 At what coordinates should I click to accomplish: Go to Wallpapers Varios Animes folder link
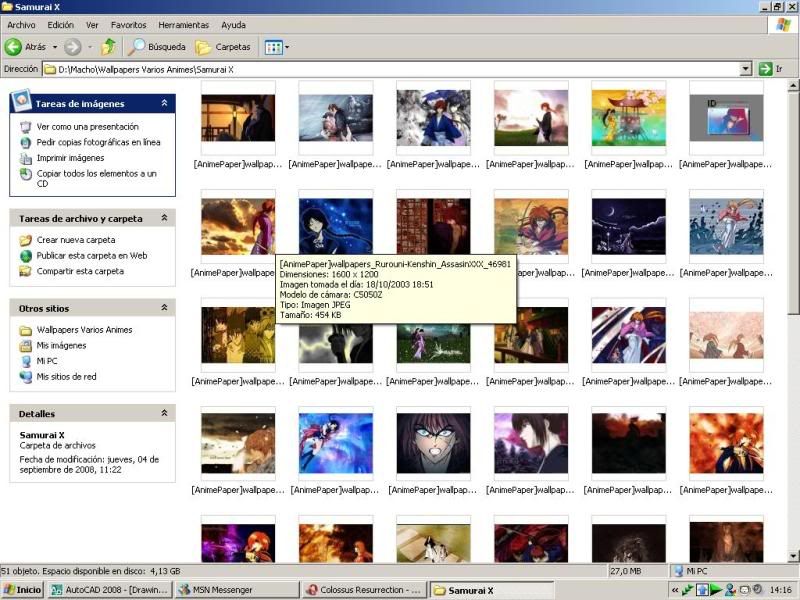[x=85, y=330]
